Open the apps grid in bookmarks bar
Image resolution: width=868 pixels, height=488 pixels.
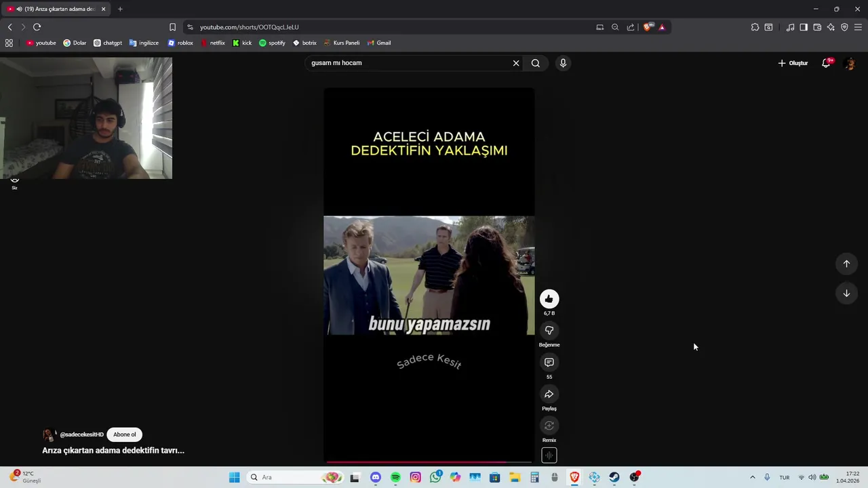(x=9, y=43)
